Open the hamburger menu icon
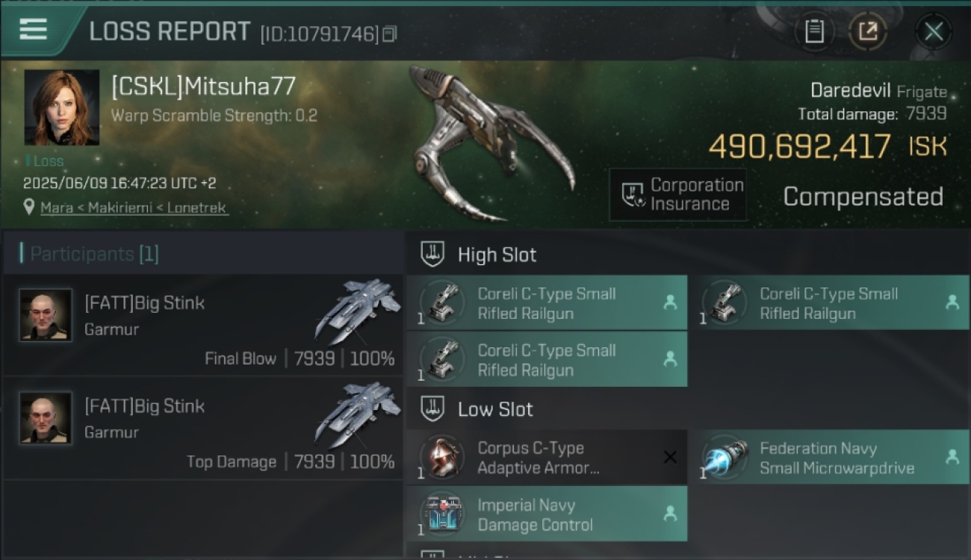Image resolution: width=971 pixels, height=560 pixels. pyautogui.click(x=33, y=29)
